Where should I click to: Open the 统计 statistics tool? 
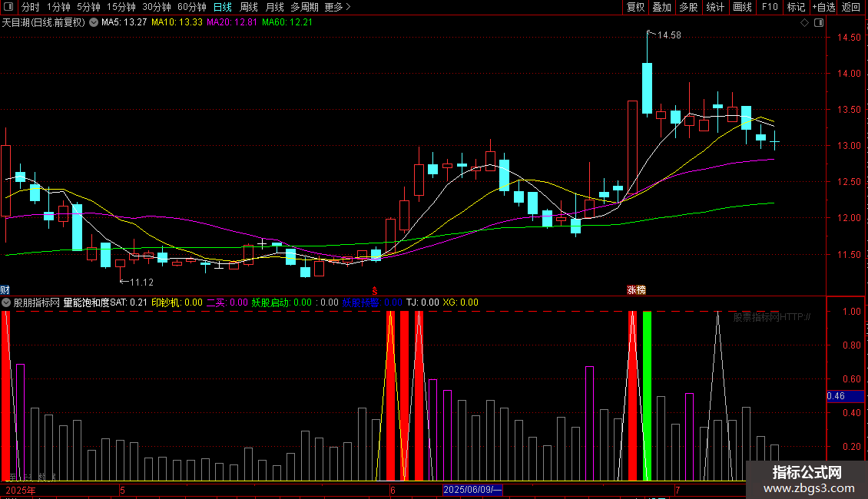coord(715,7)
